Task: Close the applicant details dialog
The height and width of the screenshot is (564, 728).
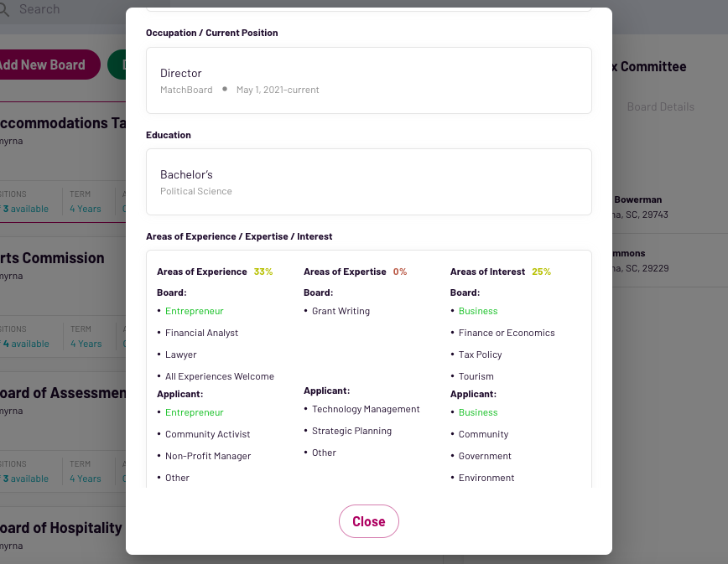Action: (368, 521)
